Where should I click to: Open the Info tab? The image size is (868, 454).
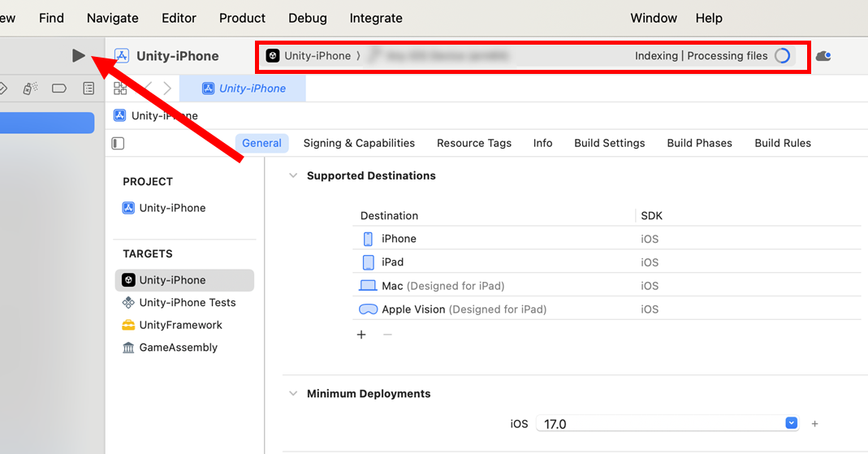(542, 143)
